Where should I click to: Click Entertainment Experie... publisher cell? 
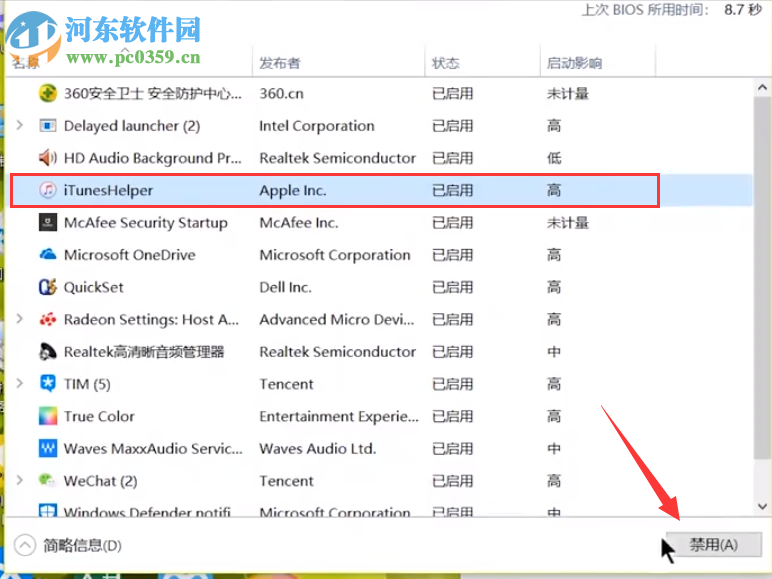[339, 417]
